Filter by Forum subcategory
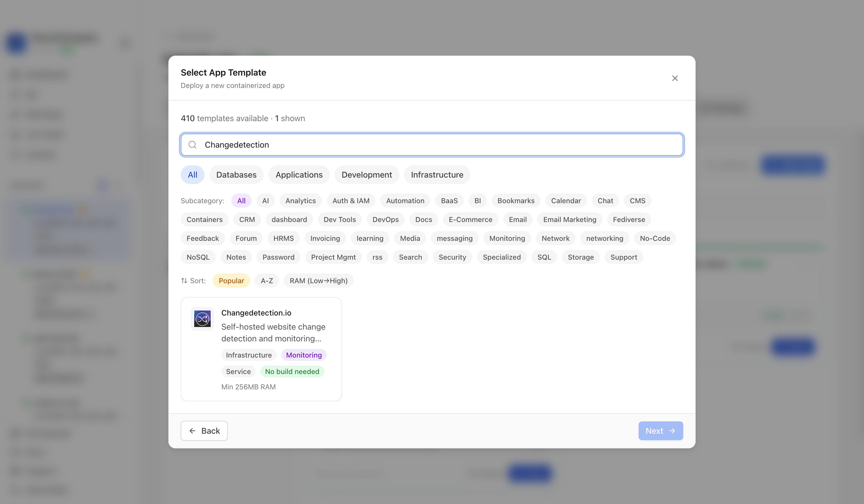 coord(246,238)
